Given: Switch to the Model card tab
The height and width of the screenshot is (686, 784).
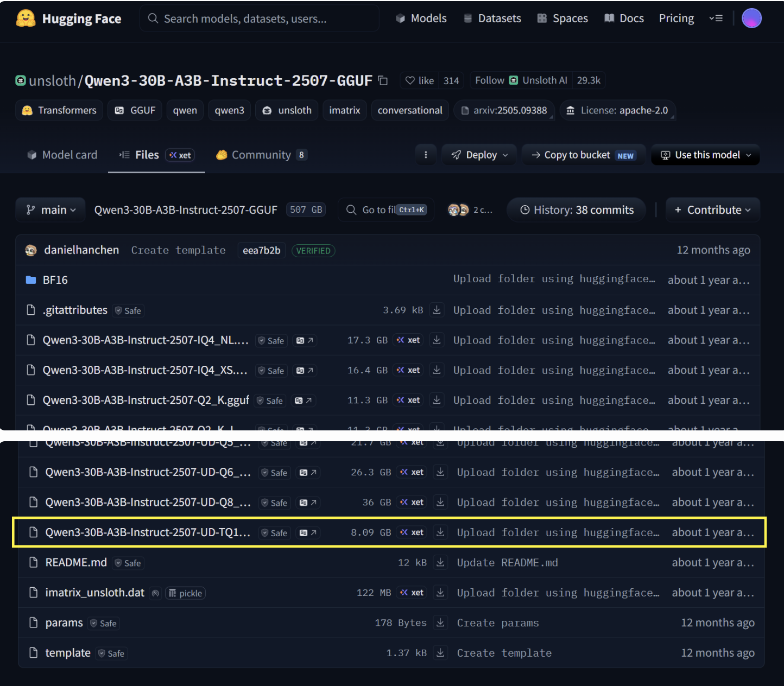Looking at the screenshot, I should click(x=62, y=155).
